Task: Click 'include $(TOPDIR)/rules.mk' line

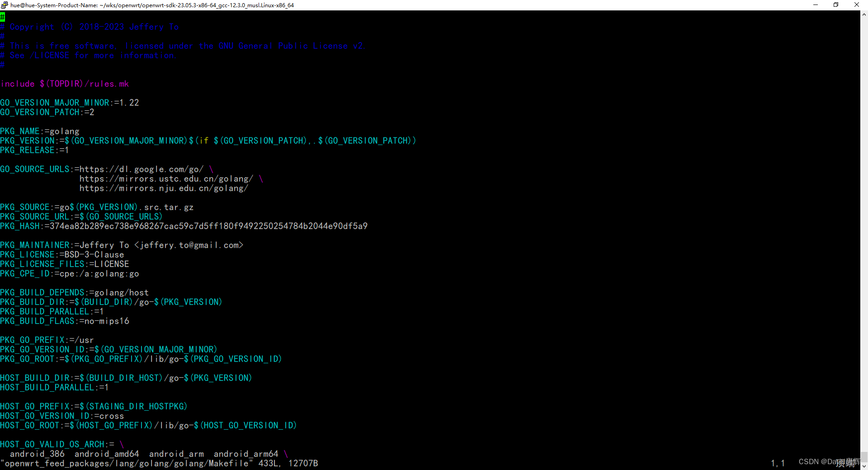Action: [65, 84]
